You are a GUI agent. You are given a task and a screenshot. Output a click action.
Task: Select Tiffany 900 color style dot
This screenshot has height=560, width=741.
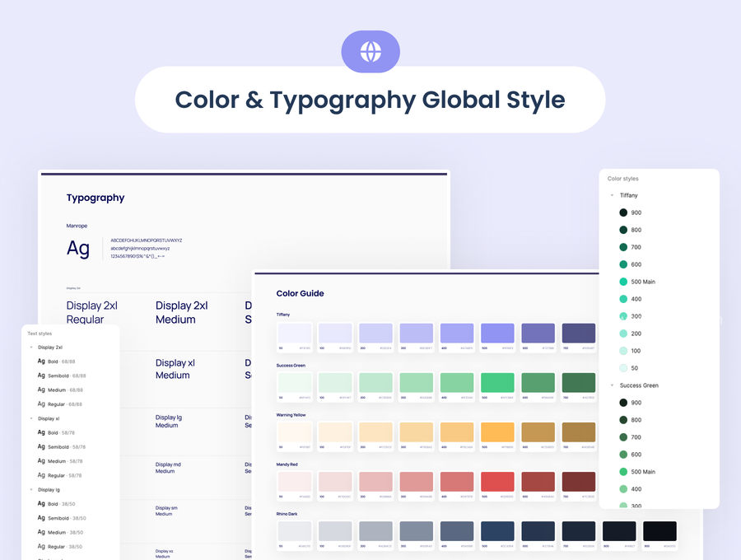[x=623, y=212]
